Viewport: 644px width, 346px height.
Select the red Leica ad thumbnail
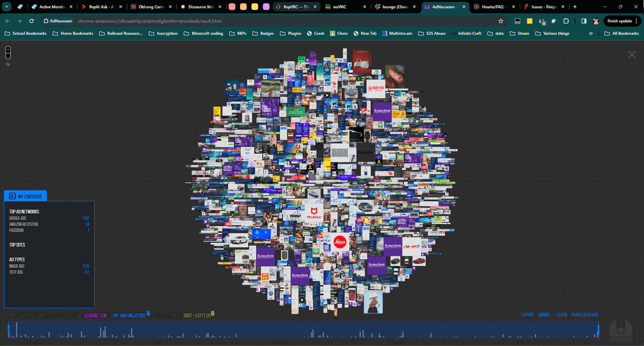tap(341, 242)
